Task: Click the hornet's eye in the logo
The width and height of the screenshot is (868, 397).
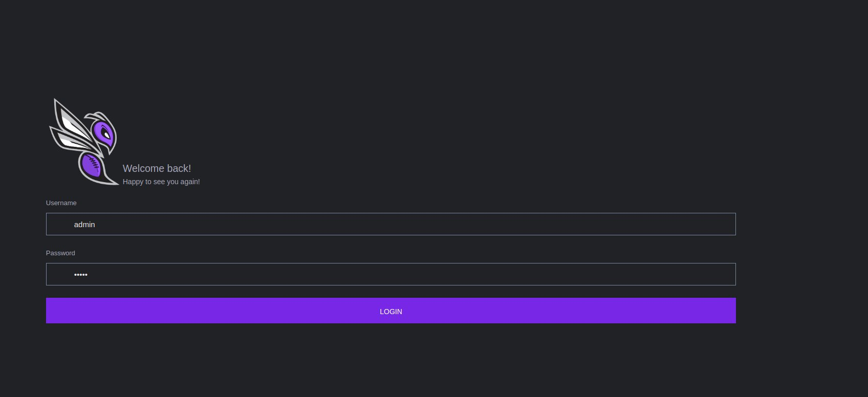Action: tap(106, 134)
